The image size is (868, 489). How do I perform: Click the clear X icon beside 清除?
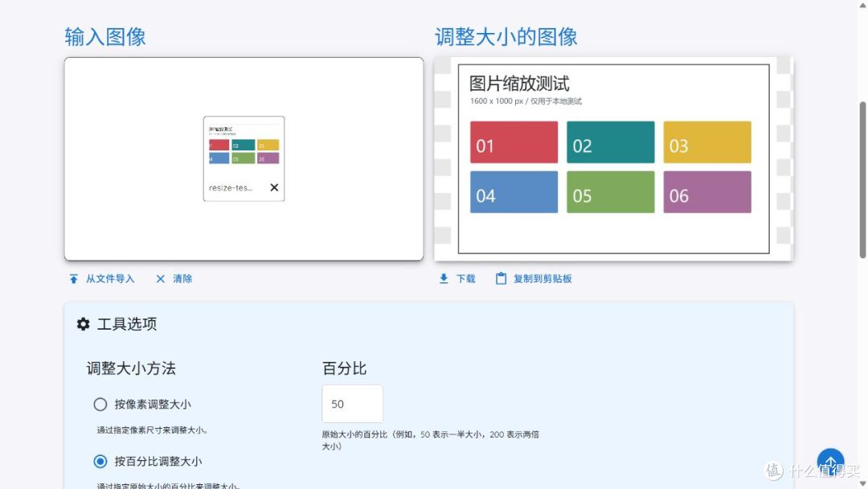click(x=161, y=278)
